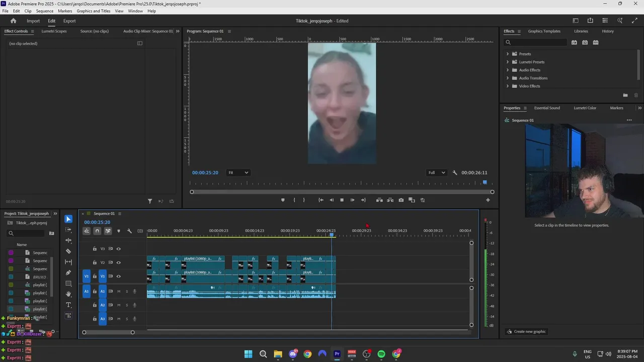
Task: Expand the Video Effects folder
Action: tap(508, 86)
